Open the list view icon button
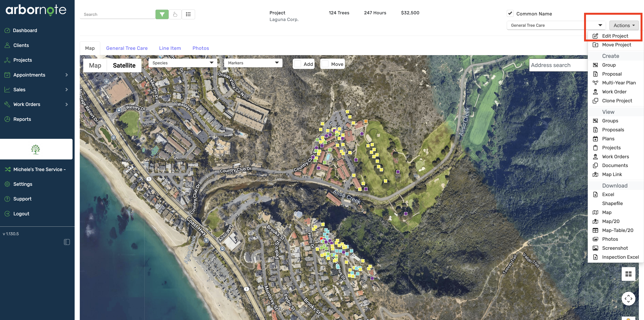The width and height of the screenshot is (644, 320). (188, 14)
